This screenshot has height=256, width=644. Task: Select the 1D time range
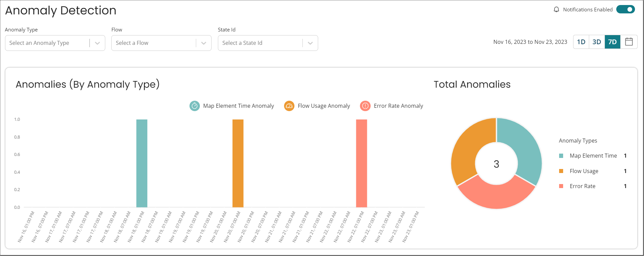coord(581,42)
